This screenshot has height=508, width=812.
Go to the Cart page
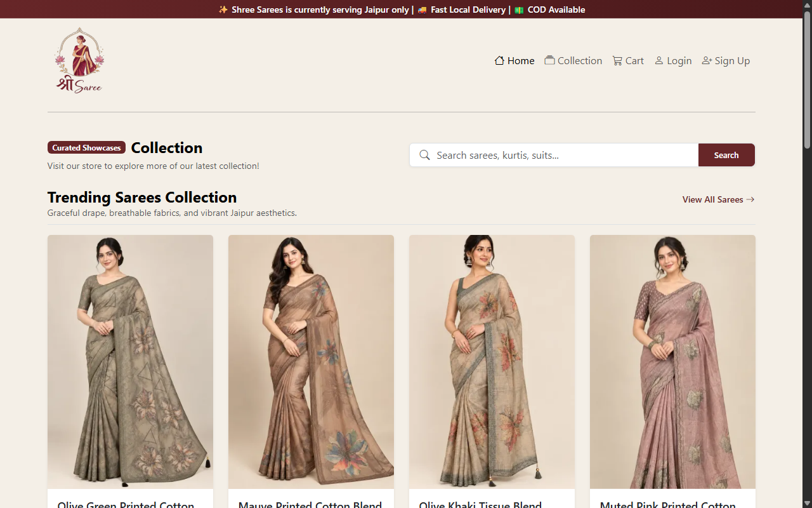(x=628, y=60)
